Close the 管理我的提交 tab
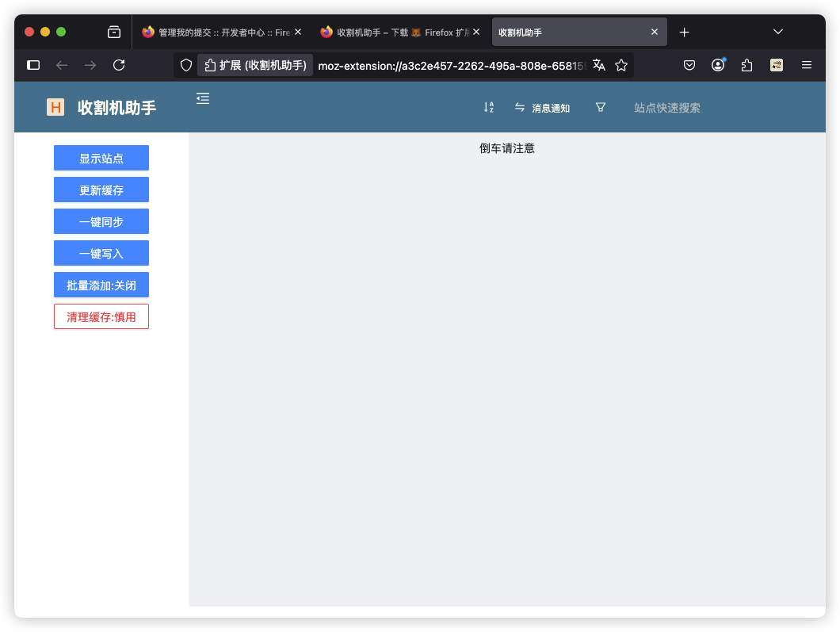This screenshot has height=632, width=840. pos(298,33)
